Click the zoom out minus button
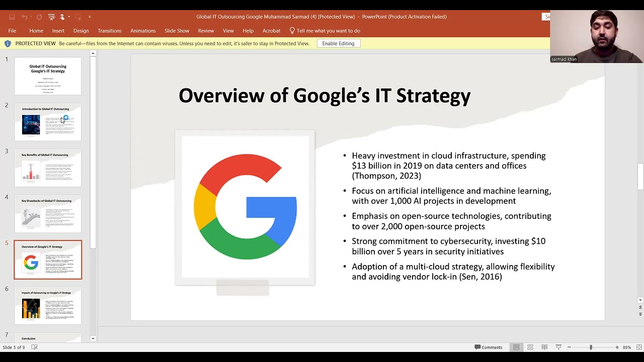644x362 pixels. [569, 347]
